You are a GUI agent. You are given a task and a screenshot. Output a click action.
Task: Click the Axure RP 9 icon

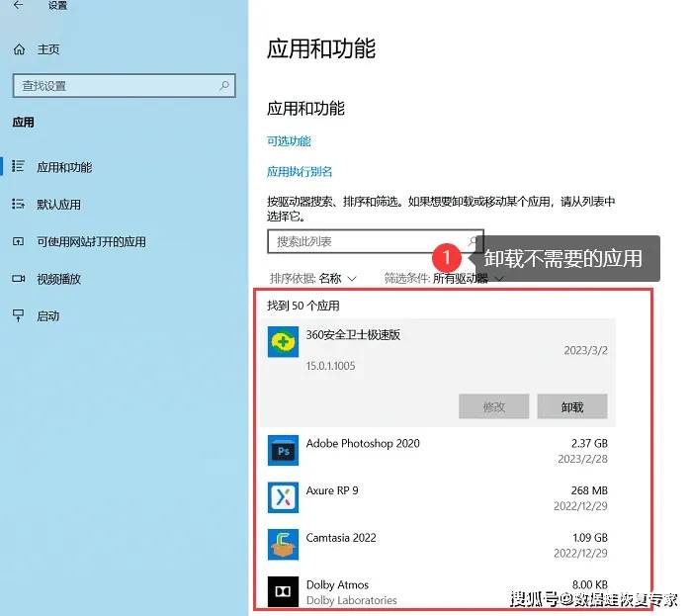[283, 496]
